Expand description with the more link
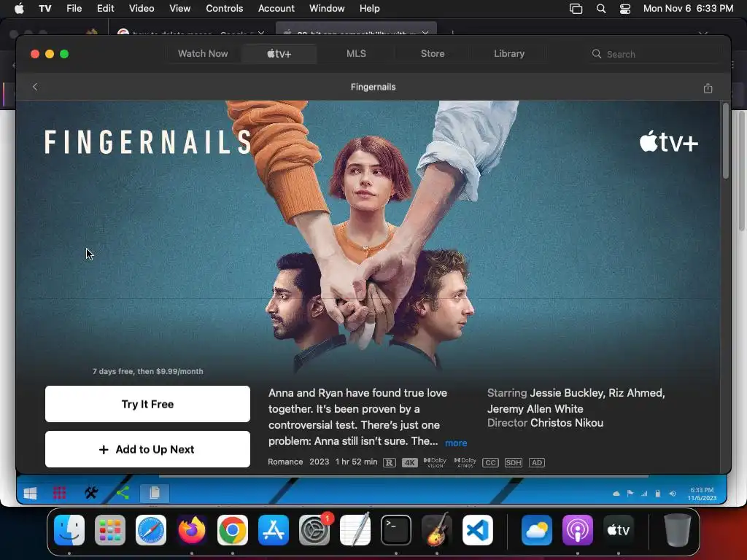 tap(456, 443)
